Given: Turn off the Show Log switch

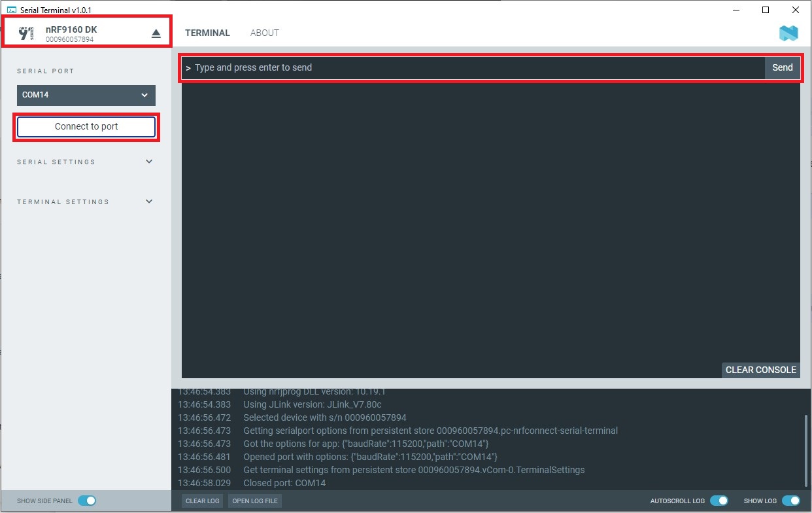Looking at the screenshot, I should [790, 501].
